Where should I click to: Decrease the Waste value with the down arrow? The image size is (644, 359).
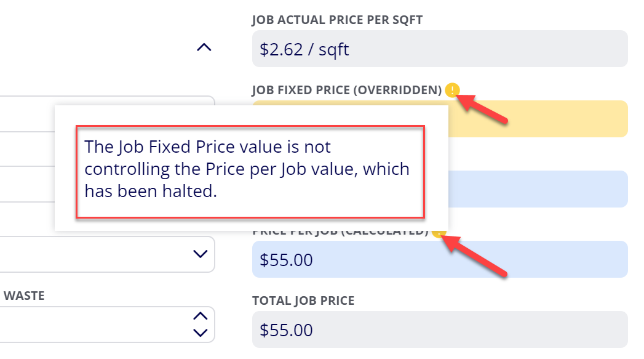[x=201, y=333]
